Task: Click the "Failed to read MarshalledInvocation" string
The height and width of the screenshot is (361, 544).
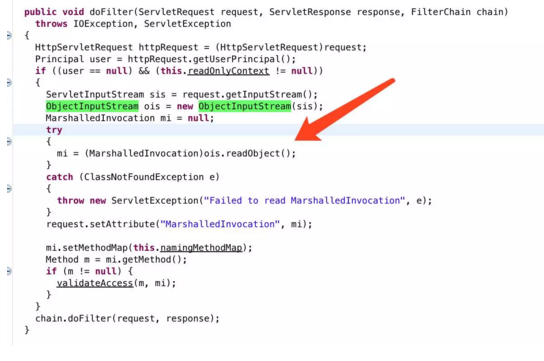Action: (304, 201)
